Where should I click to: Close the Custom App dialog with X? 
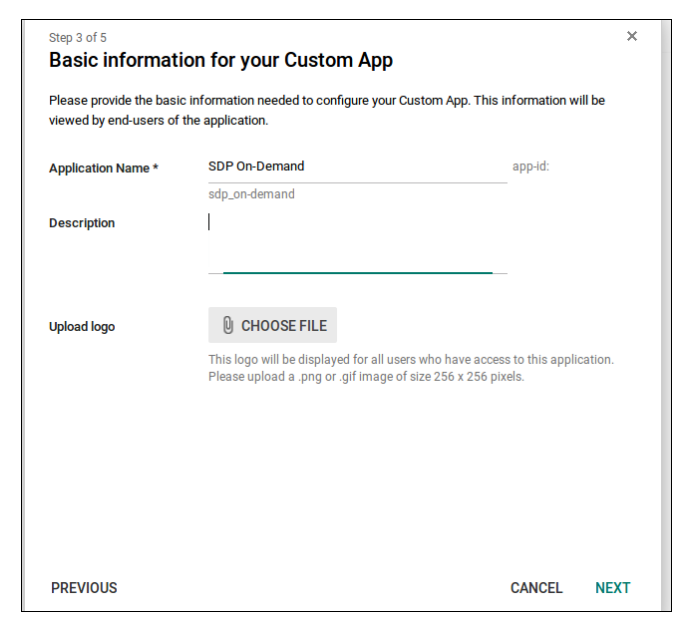632,36
